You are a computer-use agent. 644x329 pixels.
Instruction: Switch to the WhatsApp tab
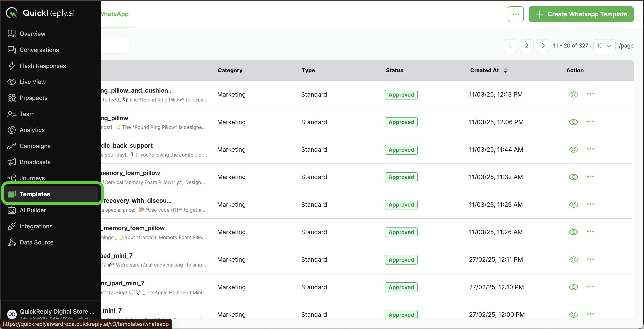[115, 14]
